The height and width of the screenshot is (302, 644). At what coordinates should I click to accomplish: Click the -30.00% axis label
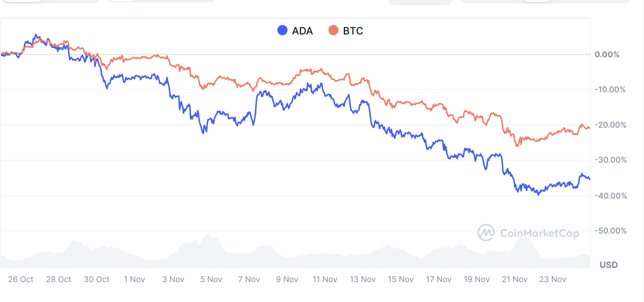[610, 160]
